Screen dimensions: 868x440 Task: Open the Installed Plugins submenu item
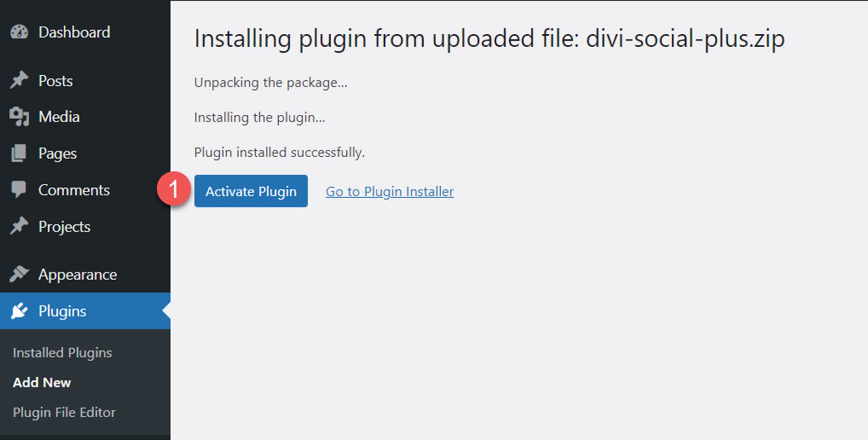(62, 352)
